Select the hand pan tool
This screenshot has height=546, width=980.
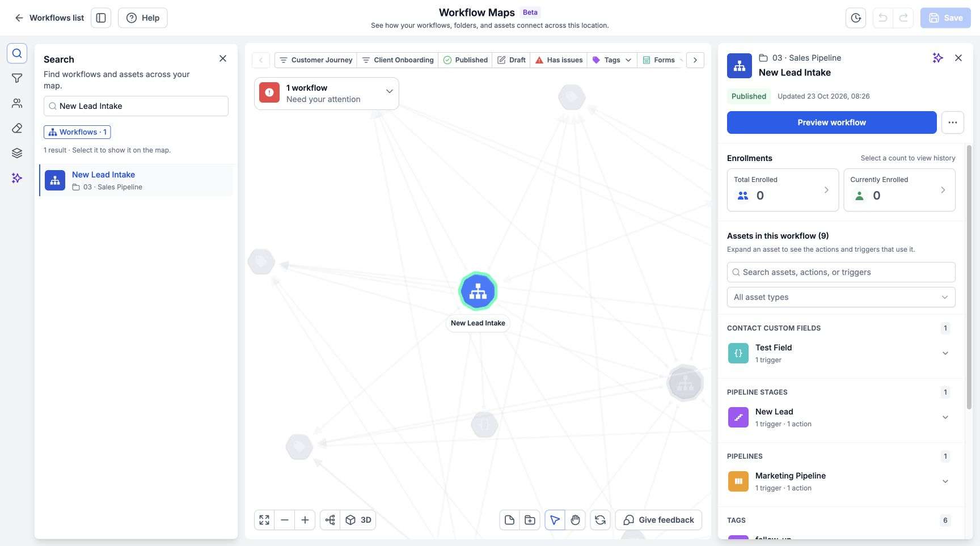pos(575,520)
